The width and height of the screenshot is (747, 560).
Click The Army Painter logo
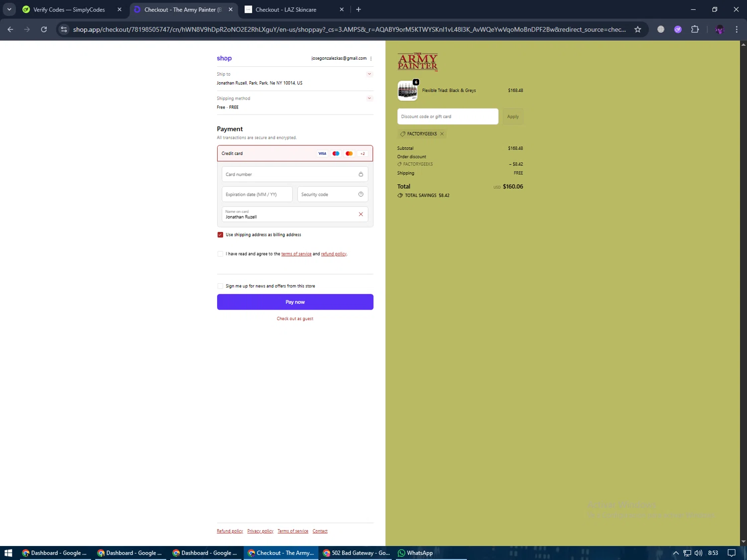click(417, 62)
